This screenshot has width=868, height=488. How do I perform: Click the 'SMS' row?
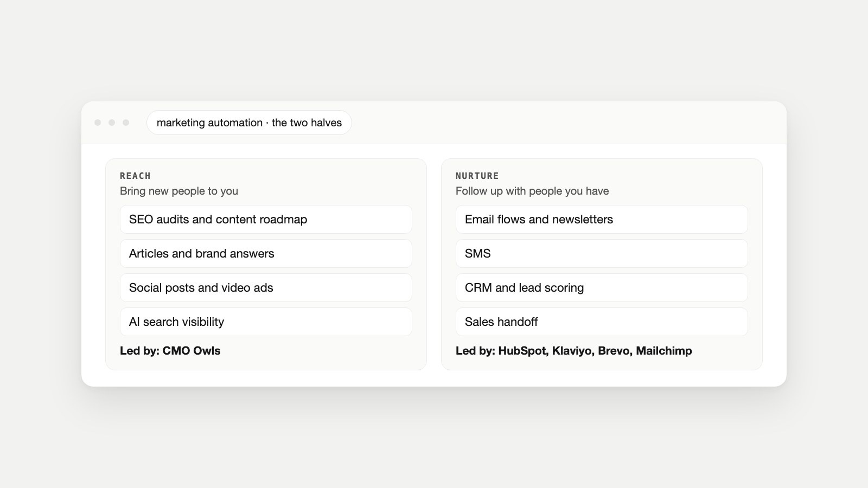[x=602, y=253]
